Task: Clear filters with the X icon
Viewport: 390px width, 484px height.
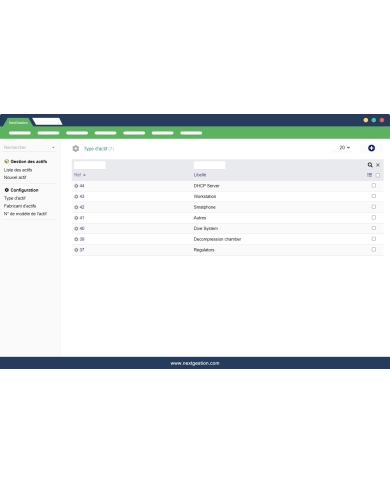Action: click(x=378, y=165)
